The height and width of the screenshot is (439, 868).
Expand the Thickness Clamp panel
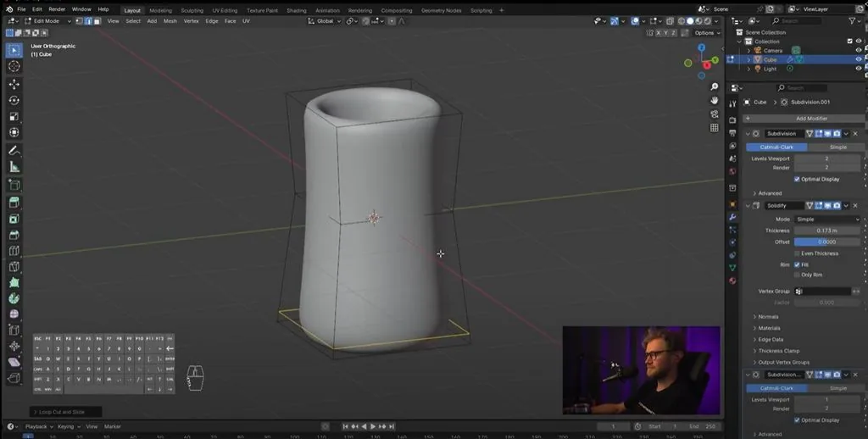778,351
